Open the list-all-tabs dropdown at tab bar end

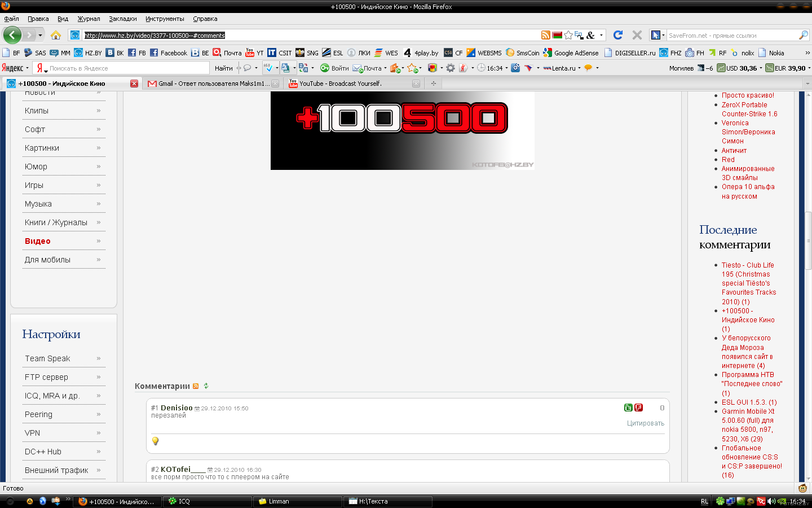[x=807, y=84]
